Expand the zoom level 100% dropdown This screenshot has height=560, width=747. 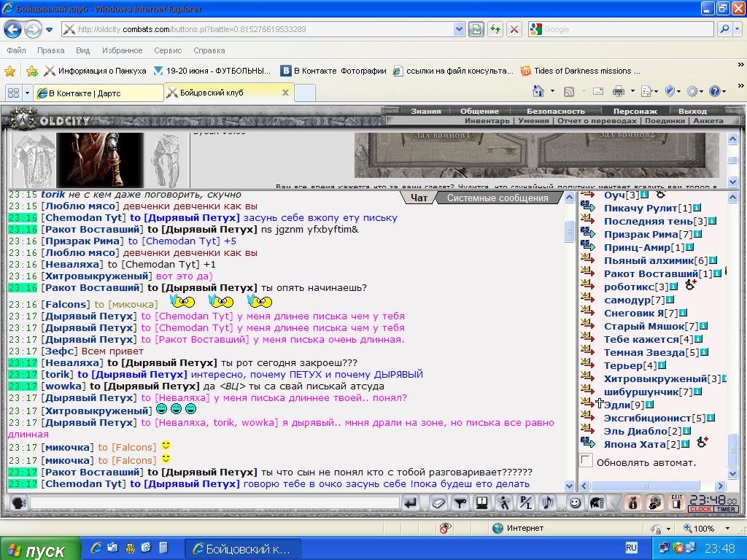[727, 528]
